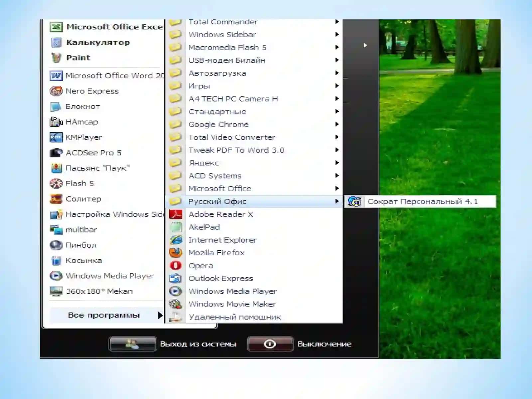Expand the Windows Sidebar folder arrow
Image resolution: width=532 pixels, height=399 pixels.
pyautogui.click(x=337, y=34)
